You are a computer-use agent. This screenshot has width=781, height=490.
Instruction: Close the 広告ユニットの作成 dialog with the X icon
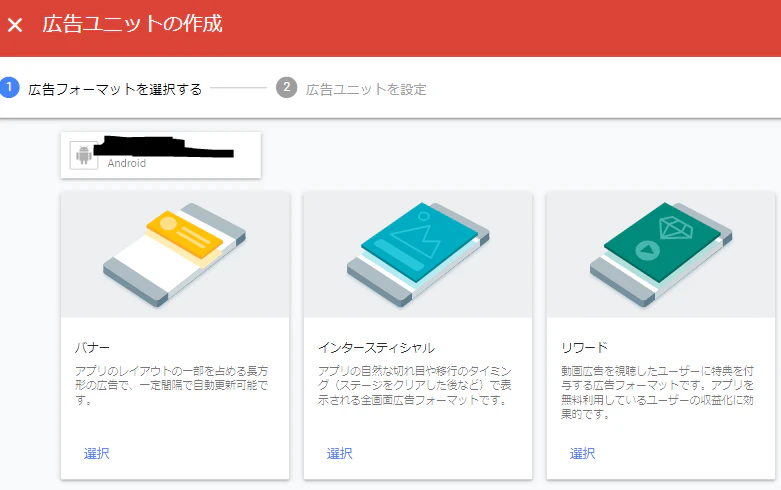pyautogui.click(x=15, y=25)
